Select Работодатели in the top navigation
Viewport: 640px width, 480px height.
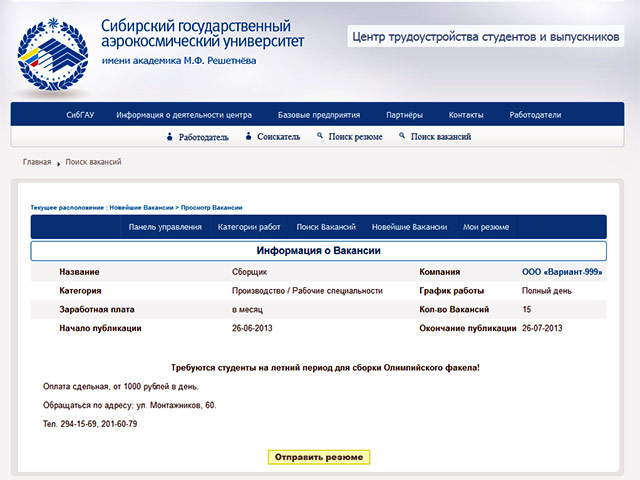535,115
